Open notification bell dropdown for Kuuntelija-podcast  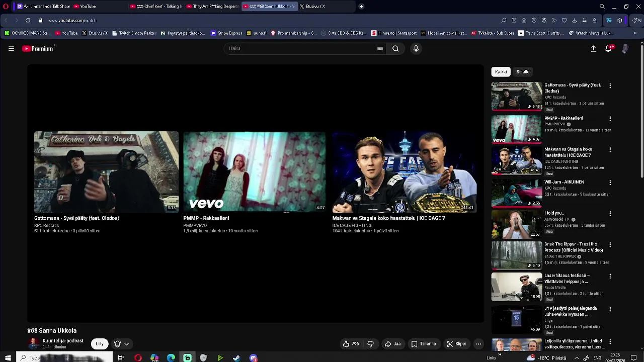[x=121, y=344]
